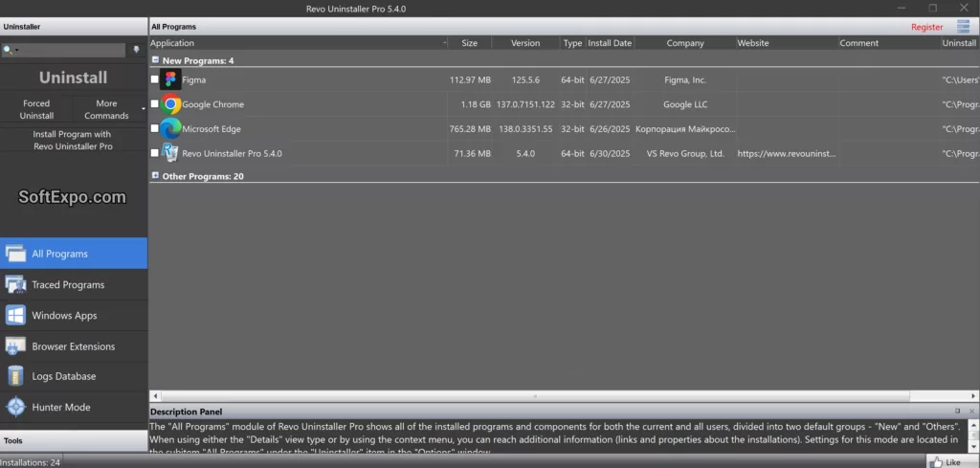Sort by the Comment column header

889,43
